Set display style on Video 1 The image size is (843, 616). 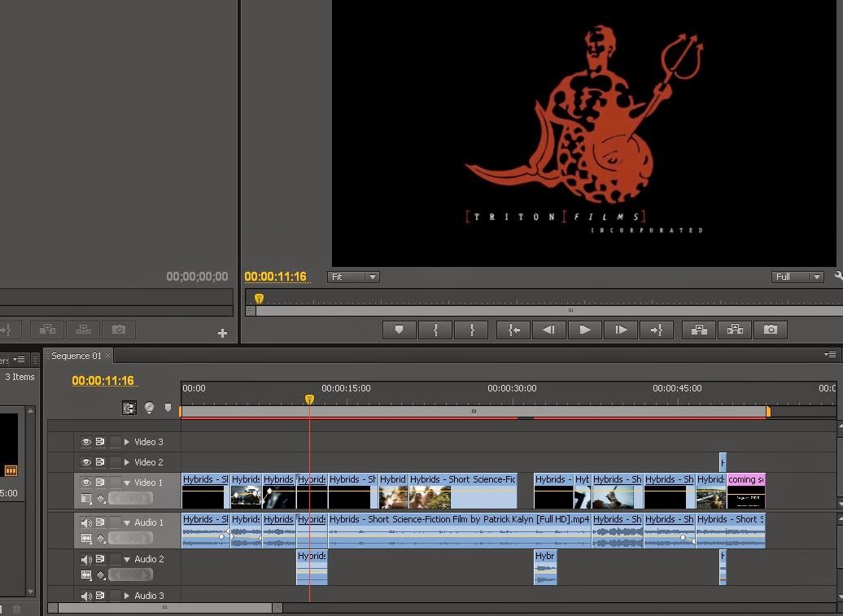pos(86,499)
